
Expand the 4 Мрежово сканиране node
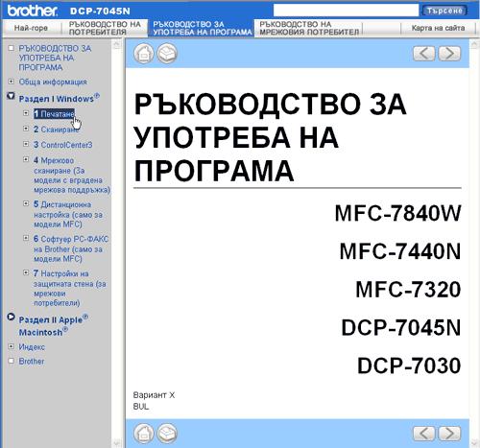[26, 159]
